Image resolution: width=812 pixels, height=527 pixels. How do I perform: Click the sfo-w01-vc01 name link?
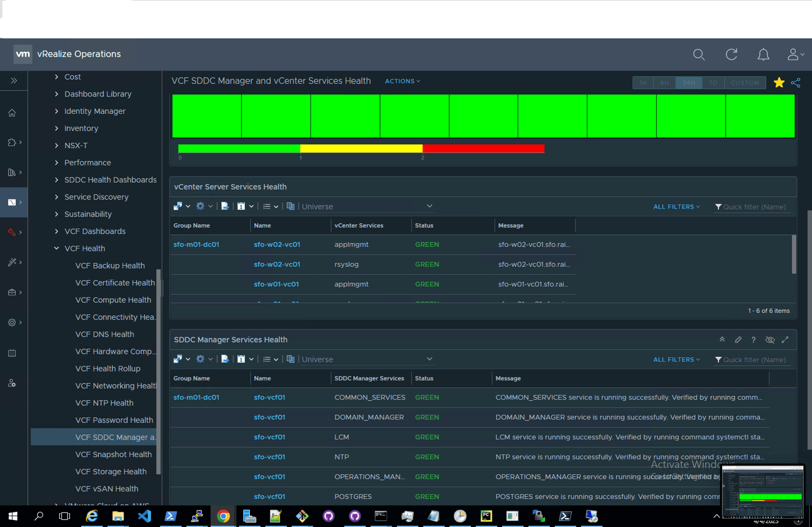[276, 284]
